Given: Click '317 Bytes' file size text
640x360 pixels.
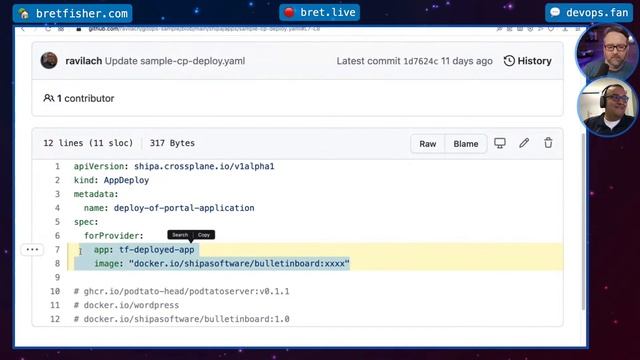Looking at the screenshot, I should click(172, 143).
